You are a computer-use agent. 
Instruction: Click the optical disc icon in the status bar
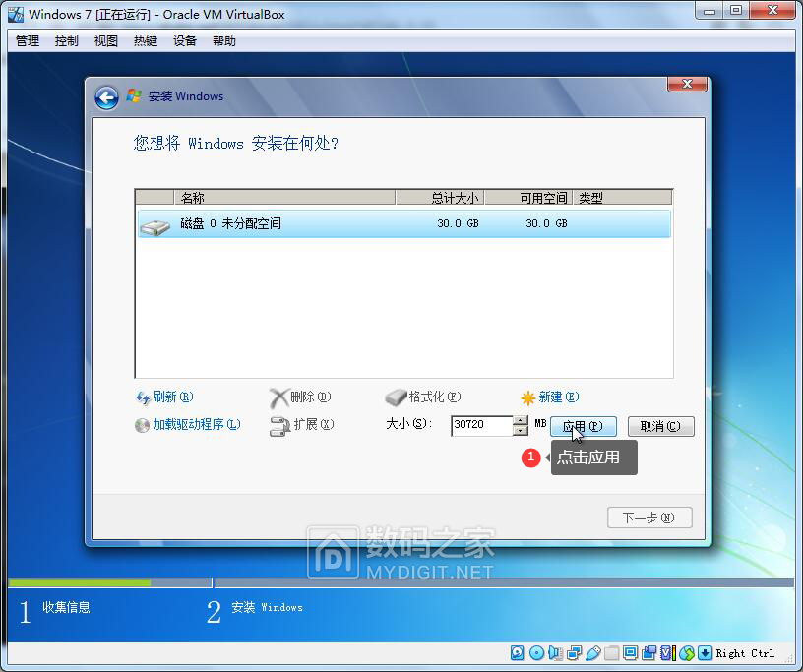536,653
